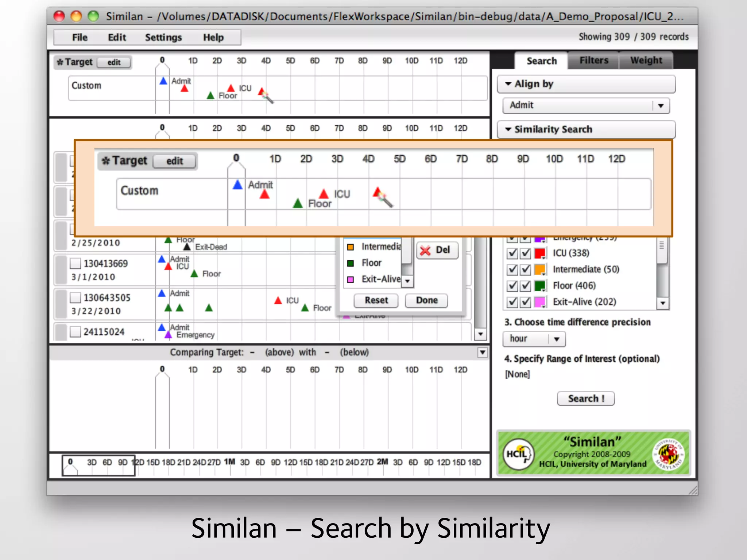Click red ICU triangle for record 130413669
Viewport: 747px width, 560px height.
pos(168,267)
